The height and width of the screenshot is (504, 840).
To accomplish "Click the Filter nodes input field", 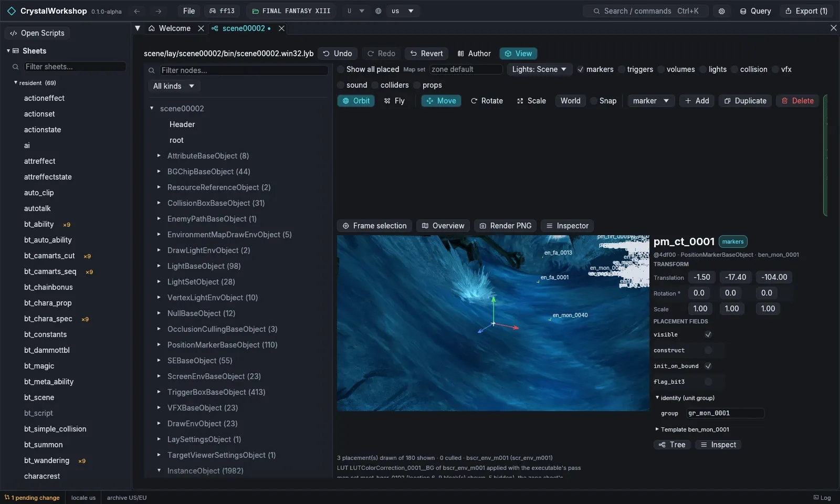I will [x=244, y=70].
